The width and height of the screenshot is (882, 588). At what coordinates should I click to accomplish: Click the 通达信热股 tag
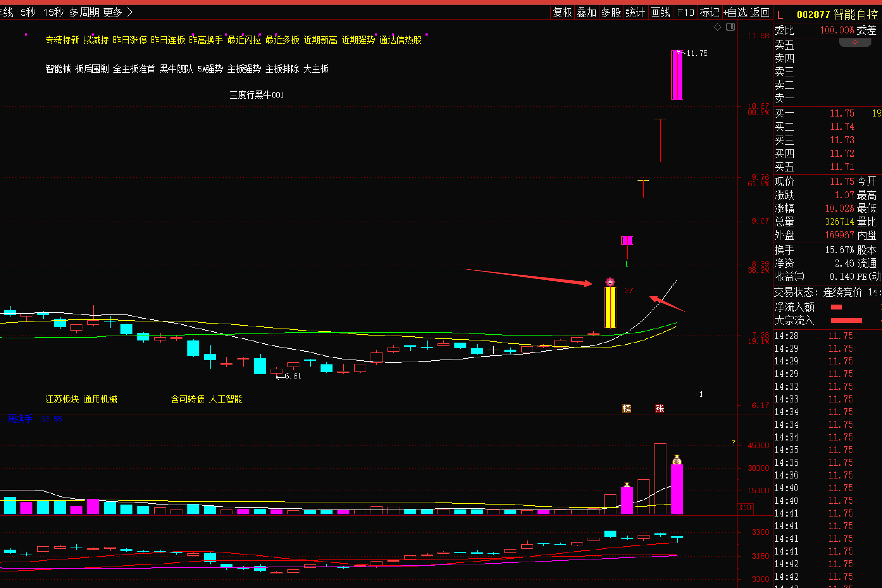(400, 40)
